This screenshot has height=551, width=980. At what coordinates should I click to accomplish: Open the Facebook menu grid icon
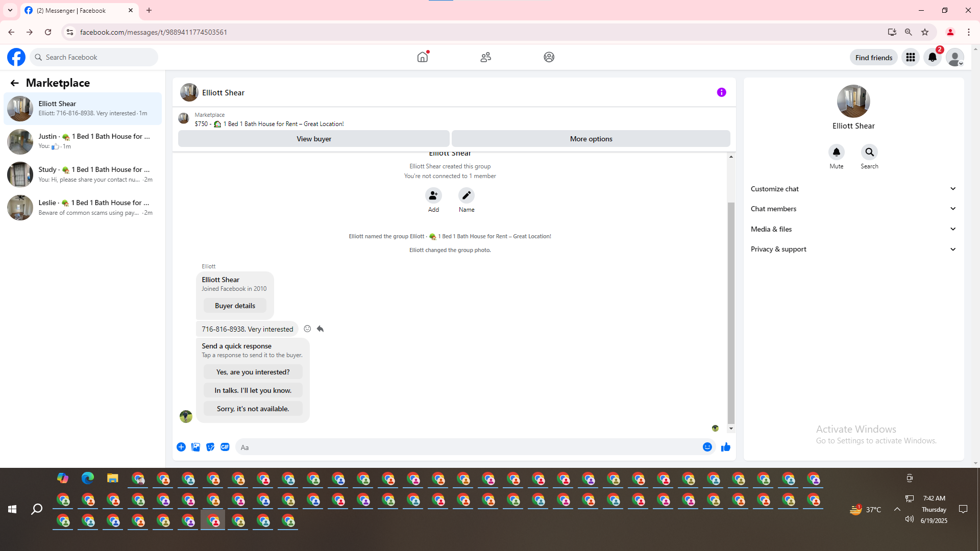coord(911,58)
